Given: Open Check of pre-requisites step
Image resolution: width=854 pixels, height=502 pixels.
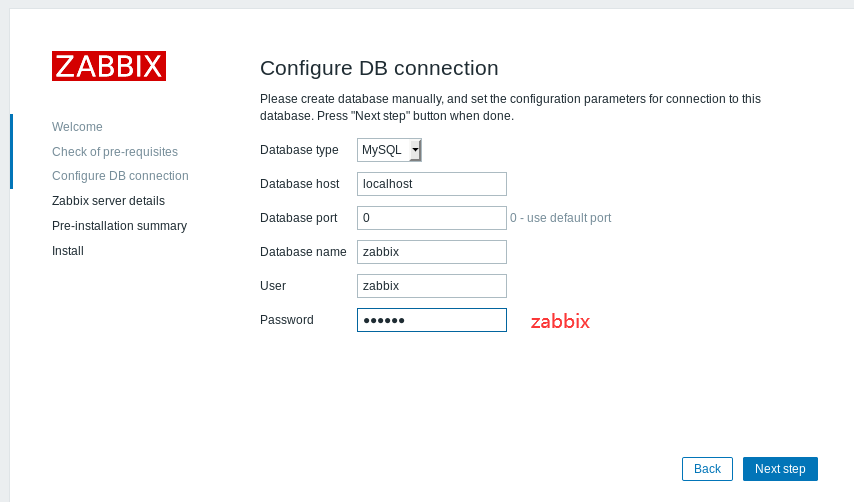Looking at the screenshot, I should [115, 152].
